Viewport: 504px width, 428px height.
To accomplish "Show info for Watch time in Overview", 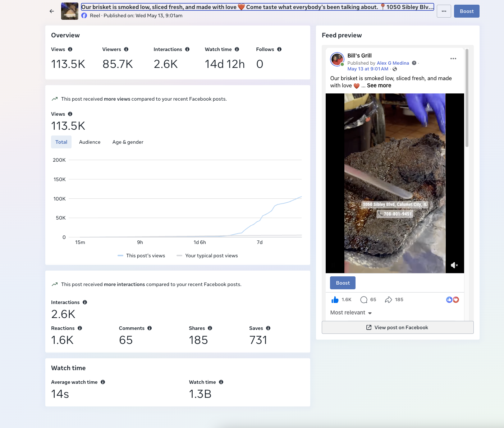I will (237, 49).
